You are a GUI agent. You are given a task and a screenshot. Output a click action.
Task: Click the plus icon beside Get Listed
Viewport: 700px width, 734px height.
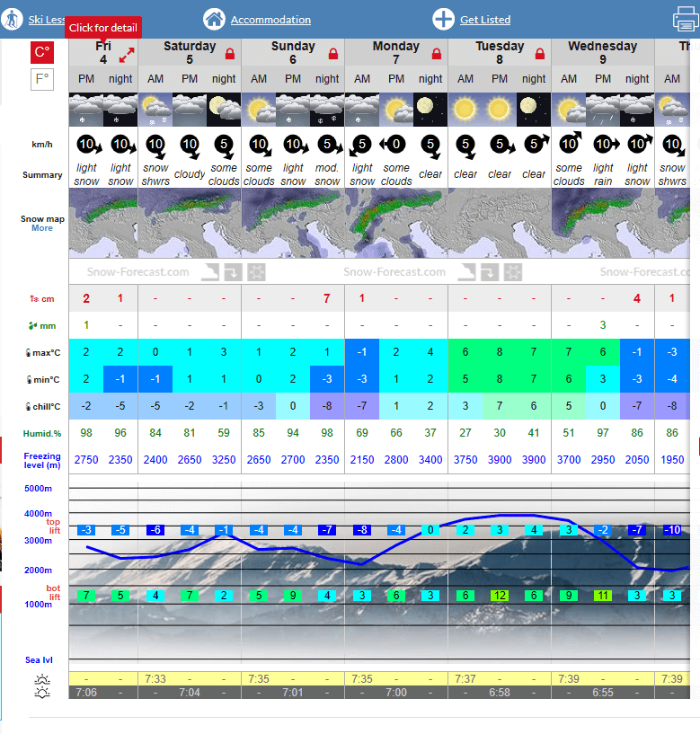click(443, 19)
